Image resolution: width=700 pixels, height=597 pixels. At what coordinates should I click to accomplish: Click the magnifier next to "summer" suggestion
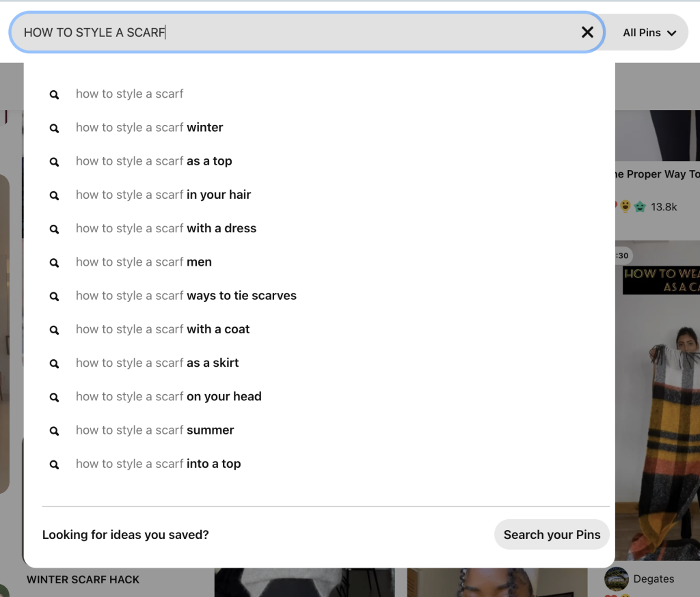pyautogui.click(x=54, y=430)
